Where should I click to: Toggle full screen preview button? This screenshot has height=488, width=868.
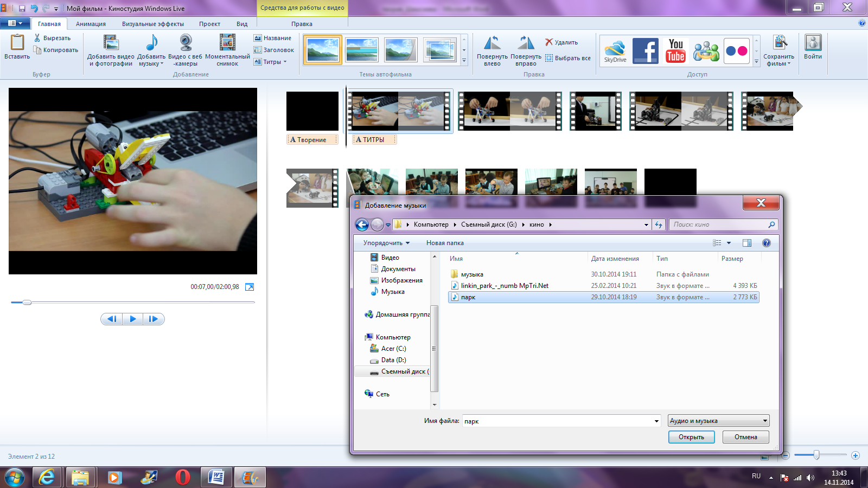pyautogui.click(x=250, y=287)
